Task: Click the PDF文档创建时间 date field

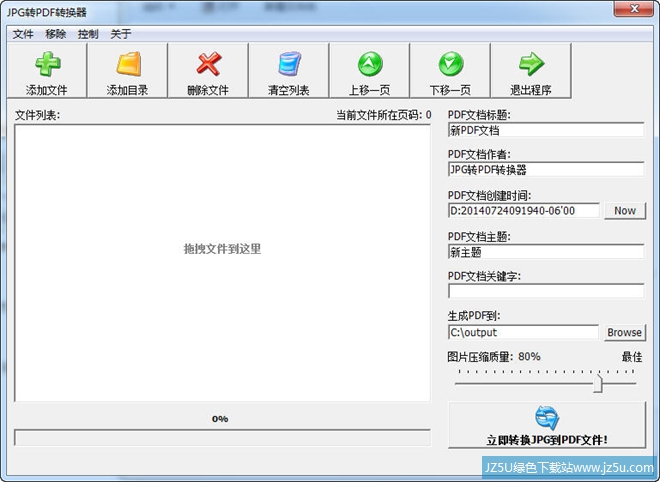Action: coord(524,210)
